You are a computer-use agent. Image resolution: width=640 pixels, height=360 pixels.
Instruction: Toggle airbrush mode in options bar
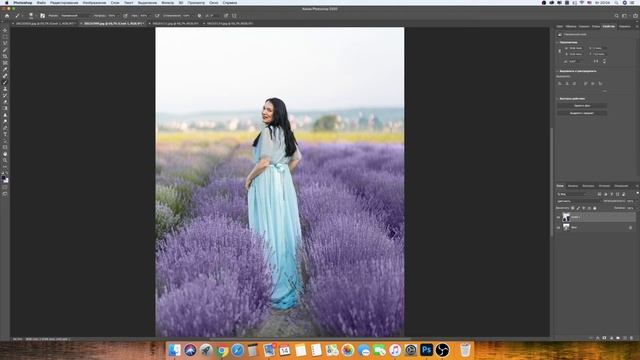pos(157,16)
